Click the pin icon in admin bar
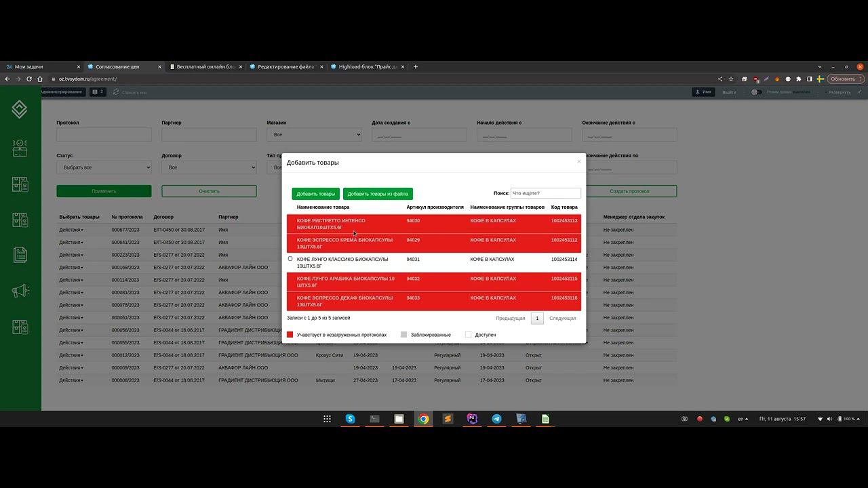 pos(860,91)
